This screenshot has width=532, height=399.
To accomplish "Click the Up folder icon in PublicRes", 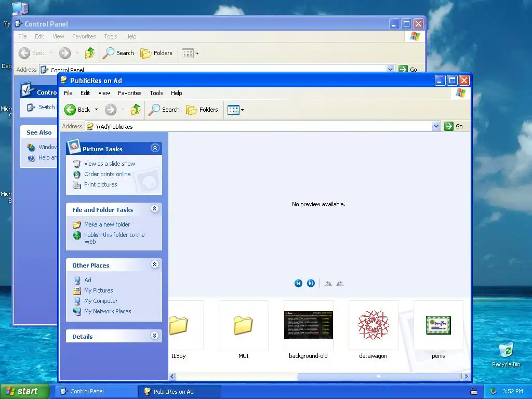I will tap(136, 110).
